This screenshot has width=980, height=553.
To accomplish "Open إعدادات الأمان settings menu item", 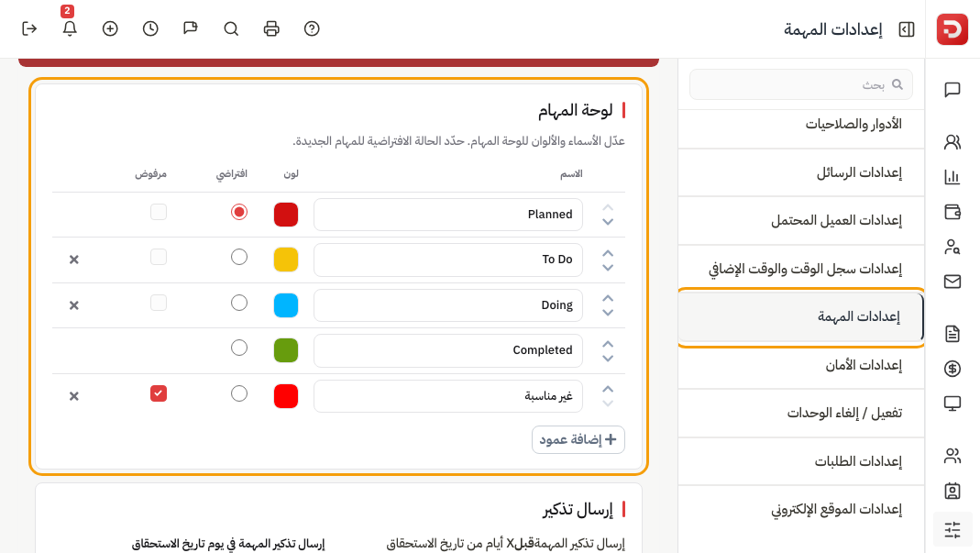I will (x=800, y=365).
